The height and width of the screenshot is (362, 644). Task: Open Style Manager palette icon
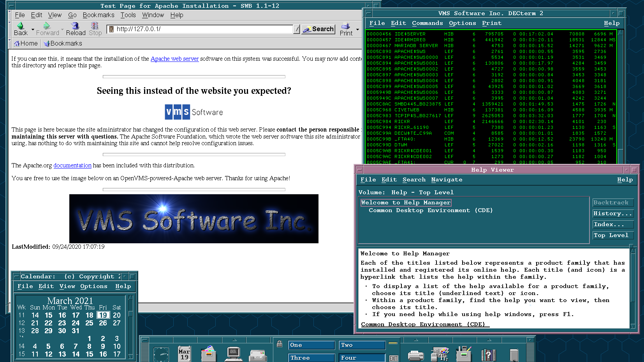(x=440, y=354)
